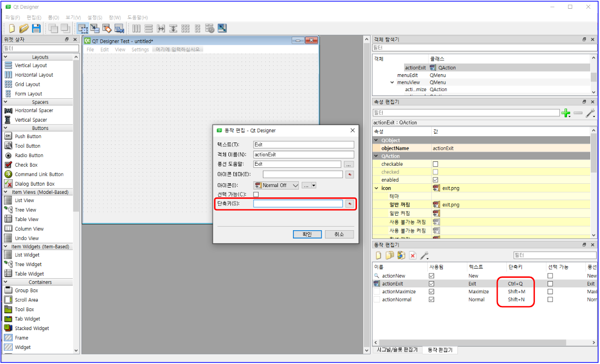Cancel the dialog with 취소 button
Viewport: 600px width, 364px height.
coord(339,234)
